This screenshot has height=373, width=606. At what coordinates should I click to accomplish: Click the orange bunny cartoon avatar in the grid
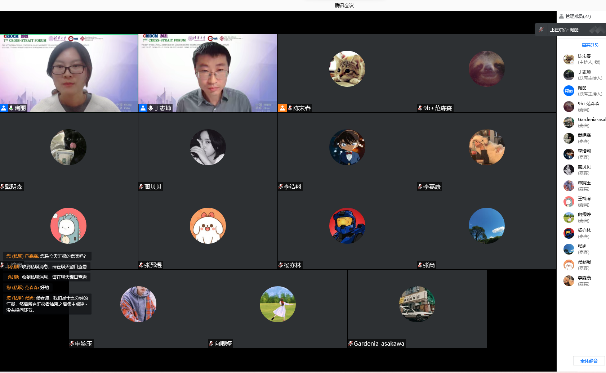208,226
